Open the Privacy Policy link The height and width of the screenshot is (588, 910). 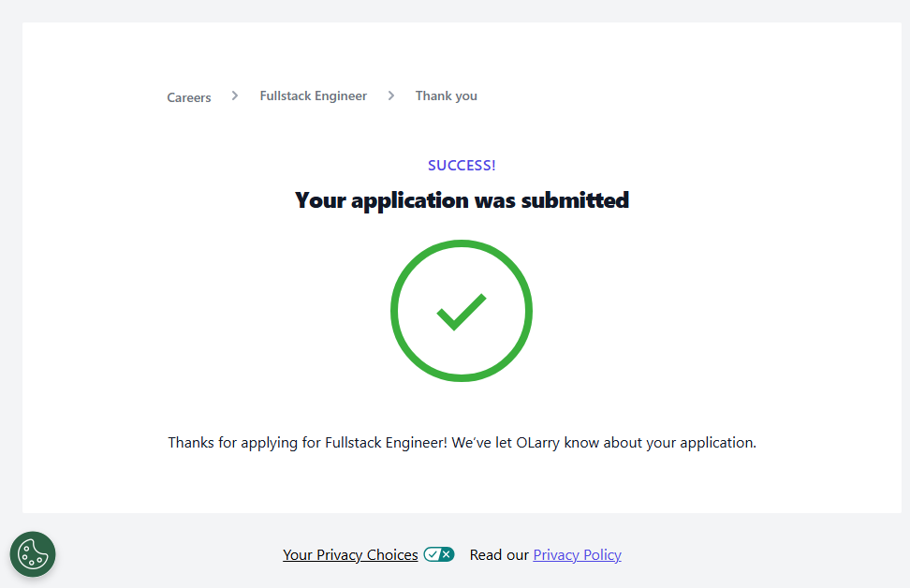[x=577, y=555]
